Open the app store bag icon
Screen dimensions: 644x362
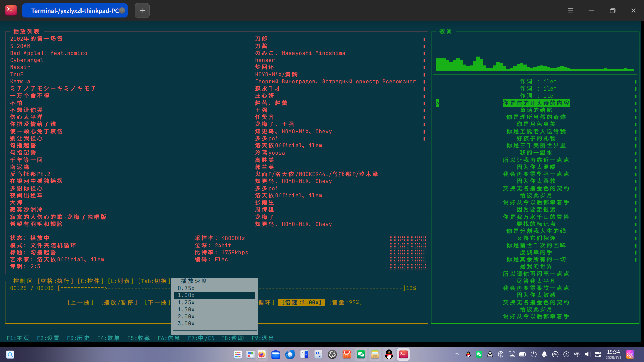pos(346,354)
